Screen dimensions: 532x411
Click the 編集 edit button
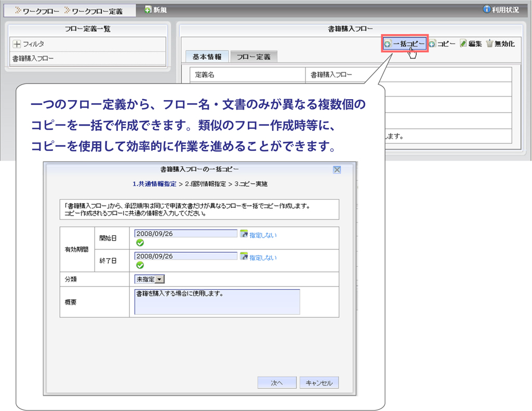(x=471, y=44)
